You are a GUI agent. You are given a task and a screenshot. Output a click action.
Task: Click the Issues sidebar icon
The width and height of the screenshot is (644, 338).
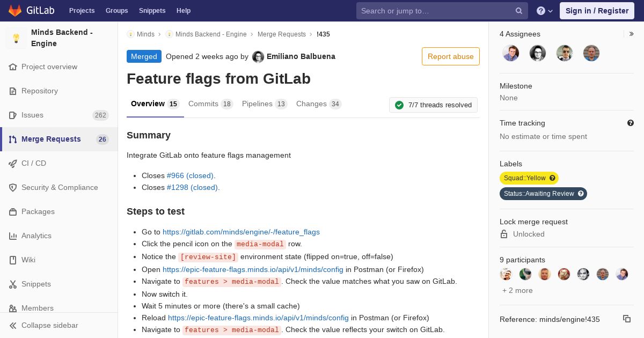[x=13, y=115]
